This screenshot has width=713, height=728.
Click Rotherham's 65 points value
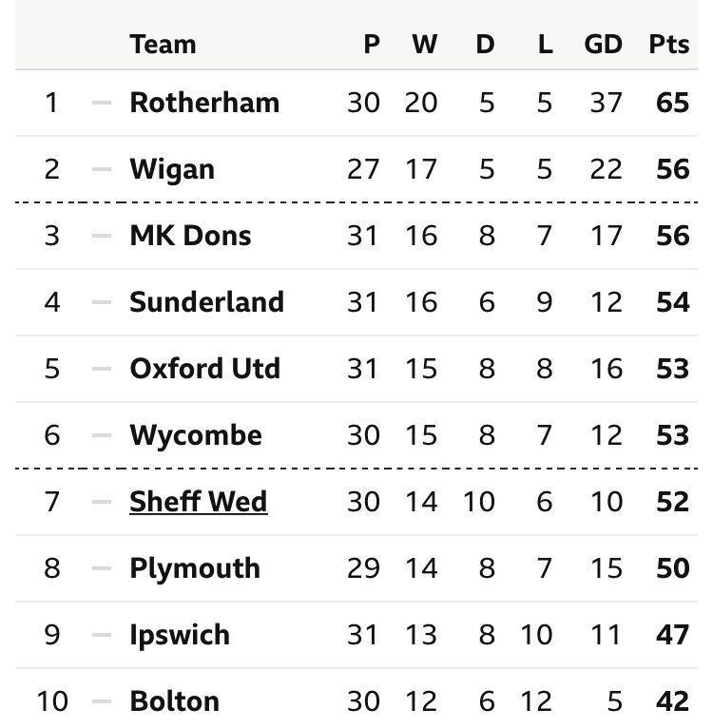coord(672,103)
